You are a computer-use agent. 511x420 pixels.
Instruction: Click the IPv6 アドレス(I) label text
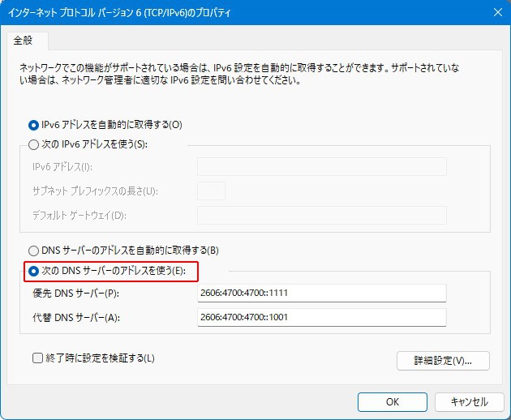63,167
